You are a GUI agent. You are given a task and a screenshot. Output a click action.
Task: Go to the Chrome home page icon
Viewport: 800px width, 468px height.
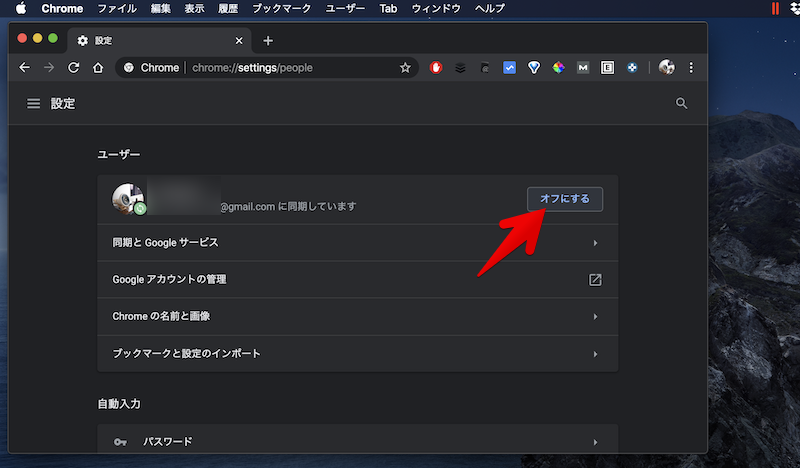click(x=98, y=68)
